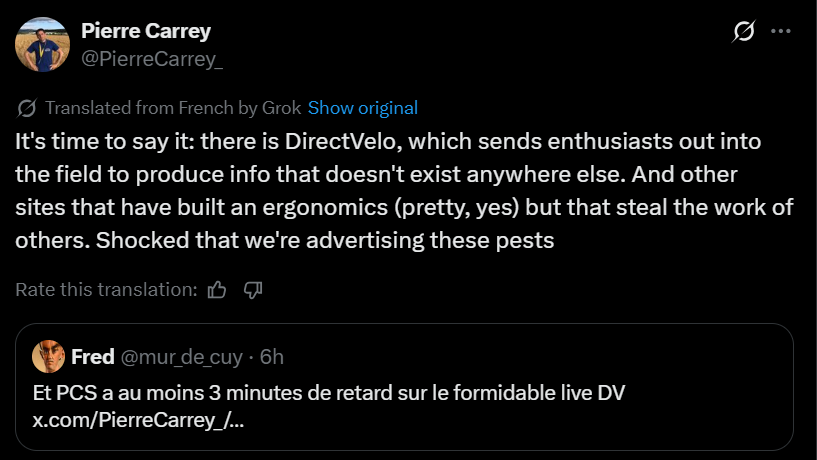
Task: Click the 6h timestamp on quoted tweet
Action: pyautogui.click(x=271, y=356)
